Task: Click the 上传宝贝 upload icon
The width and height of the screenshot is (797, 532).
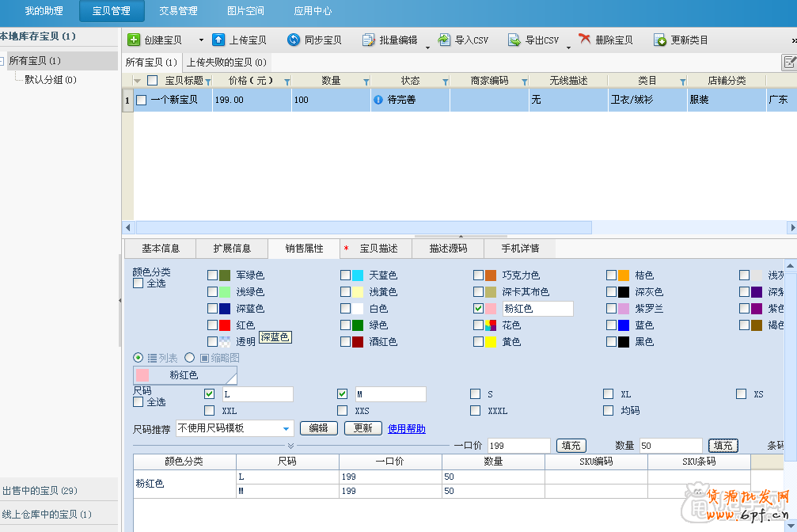Action: tap(219, 40)
